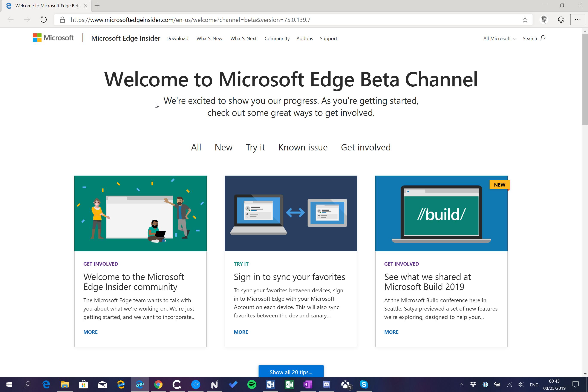Image resolution: width=588 pixels, height=392 pixels.
Task: Open Windows Start menu
Action: [9, 384]
